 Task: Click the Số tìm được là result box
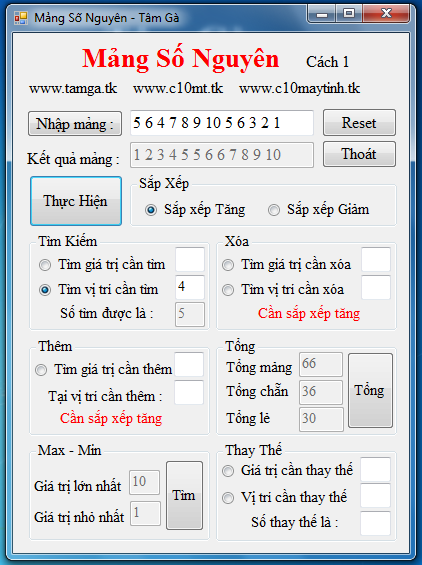pos(190,314)
